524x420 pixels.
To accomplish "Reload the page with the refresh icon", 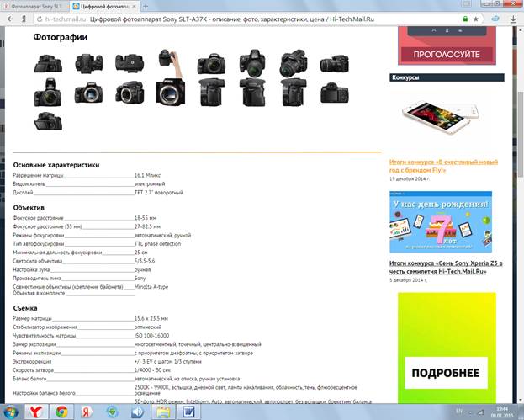I will pos(40,19).
